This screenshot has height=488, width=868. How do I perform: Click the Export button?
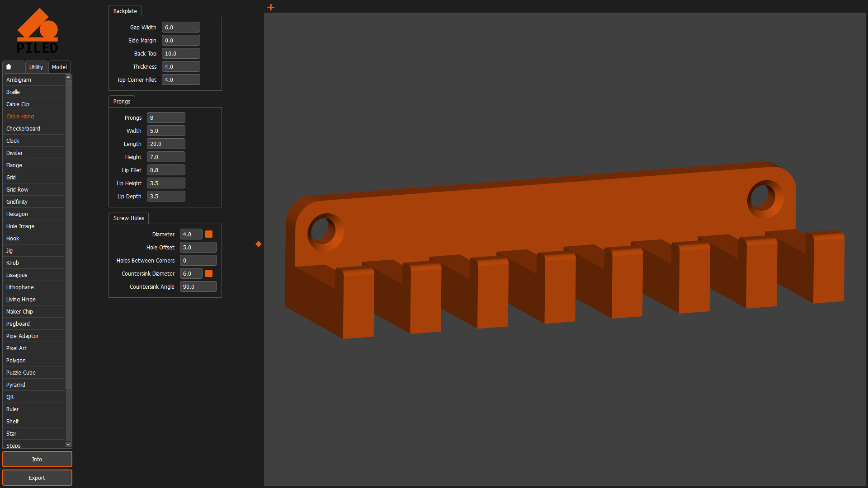click(x=37, y=478)
